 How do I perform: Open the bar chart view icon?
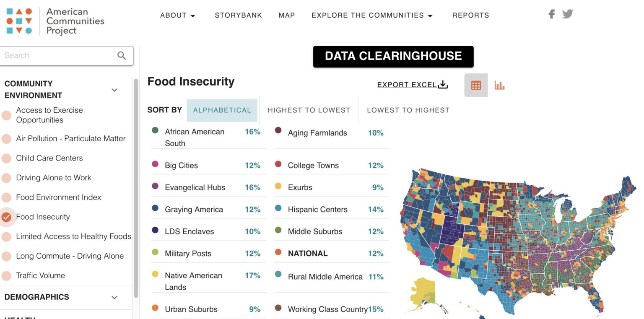click(x=500, y=85)
